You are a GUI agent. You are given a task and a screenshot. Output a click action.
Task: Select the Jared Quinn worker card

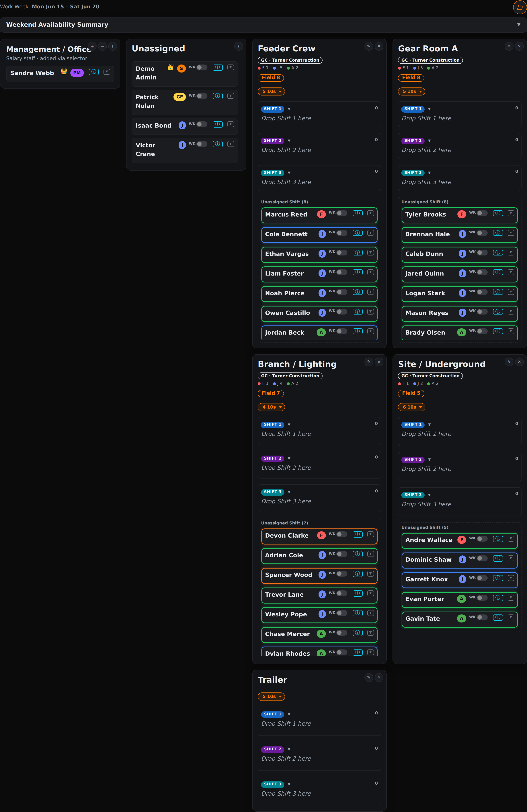[459, 274]
